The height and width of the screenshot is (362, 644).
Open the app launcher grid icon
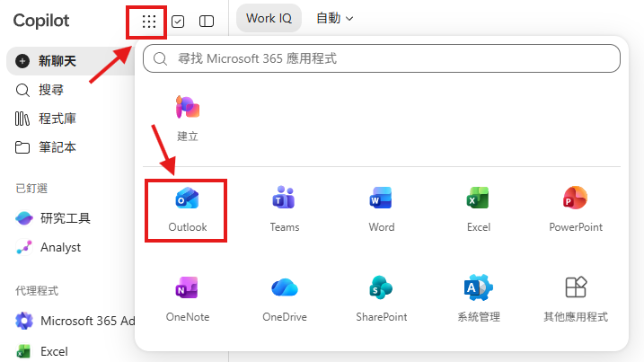pos(149,22)
